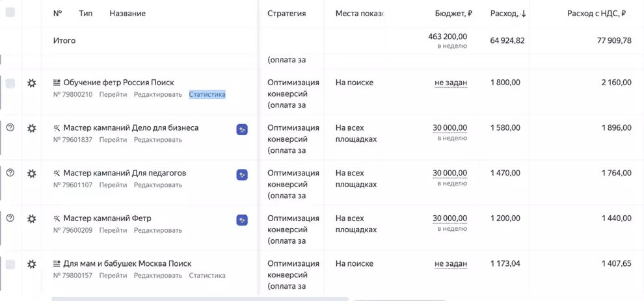Open settings gear for Мастер кампаний Фетр
The width and height of the screenshot is (644, 301).
coord(32,218)
